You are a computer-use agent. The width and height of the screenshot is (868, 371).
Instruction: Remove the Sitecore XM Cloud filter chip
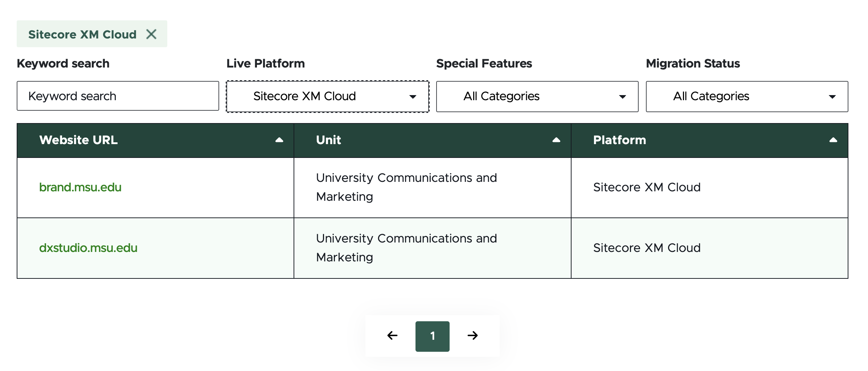151,34
